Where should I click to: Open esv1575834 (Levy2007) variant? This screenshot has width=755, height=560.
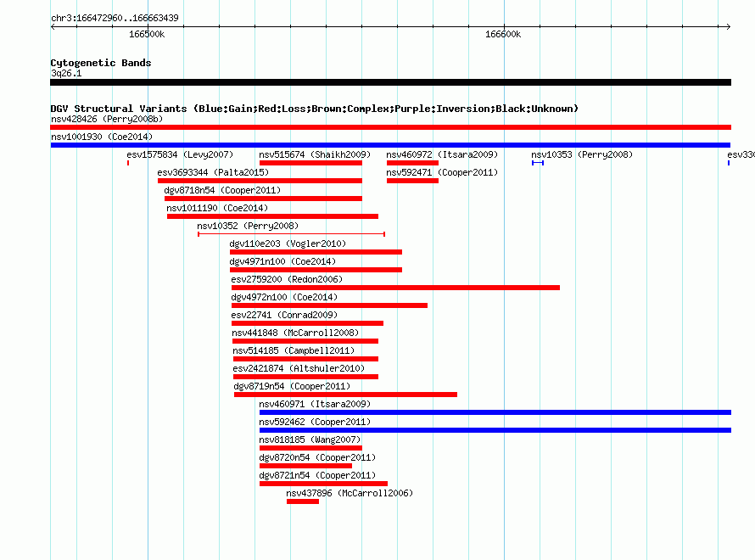pos(180,154)
